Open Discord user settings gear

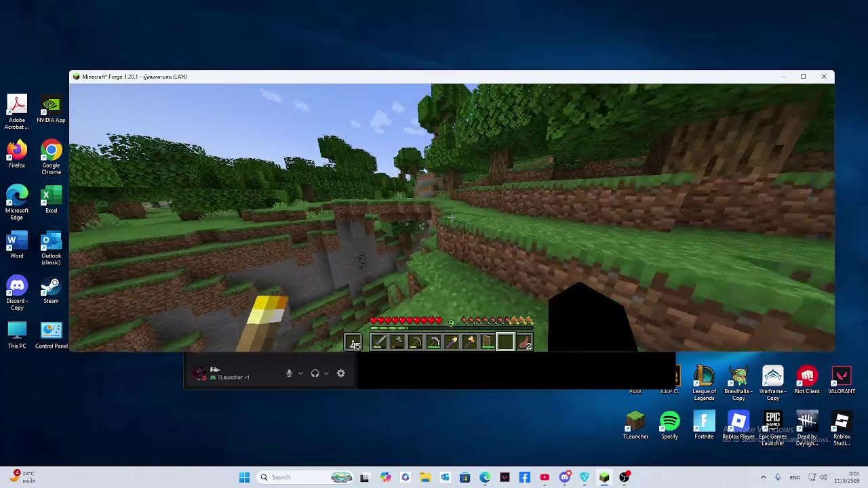tap(341, 373)
